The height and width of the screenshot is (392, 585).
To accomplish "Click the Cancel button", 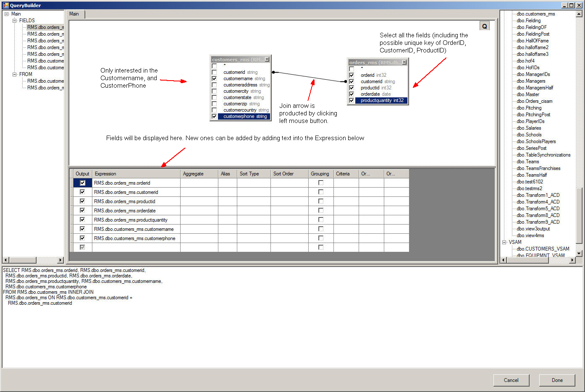I will coord(511,380).
